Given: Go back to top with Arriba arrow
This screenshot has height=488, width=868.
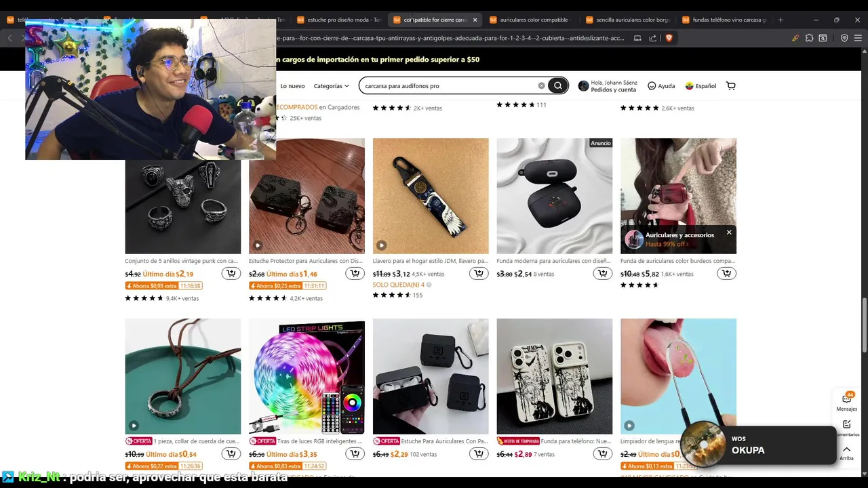Looking at the screenshot, I should tap(846, 453).
